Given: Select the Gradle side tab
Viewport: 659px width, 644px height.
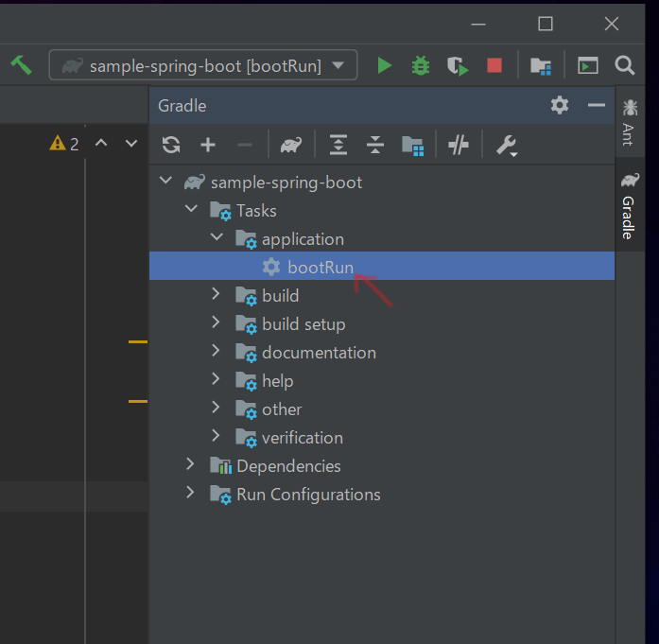Looking at the screenshot, I should [630, 205].
